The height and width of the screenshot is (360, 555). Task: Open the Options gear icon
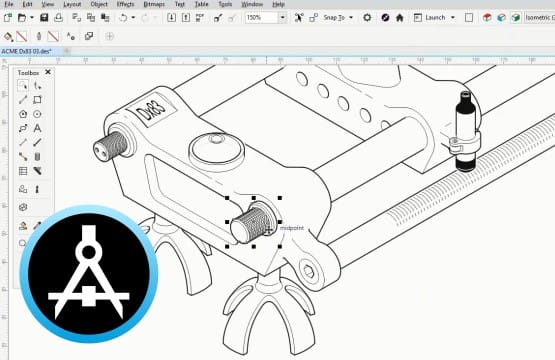[x=367, y=17]
